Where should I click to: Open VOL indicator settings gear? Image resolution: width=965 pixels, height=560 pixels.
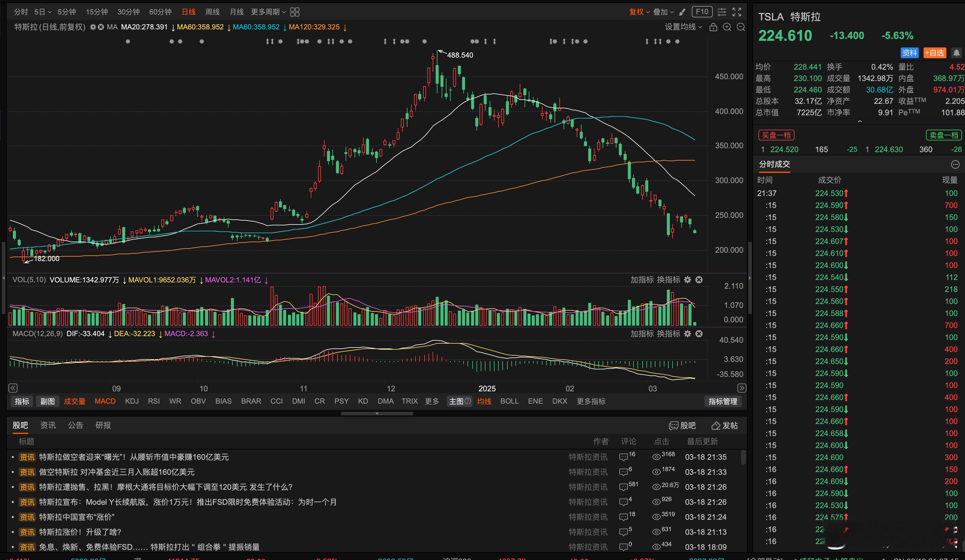(x=688, y=280)
